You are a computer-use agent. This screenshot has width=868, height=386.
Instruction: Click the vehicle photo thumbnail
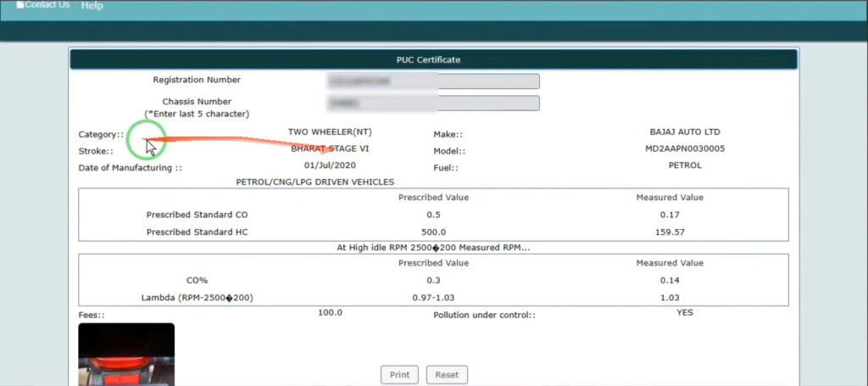126,355
